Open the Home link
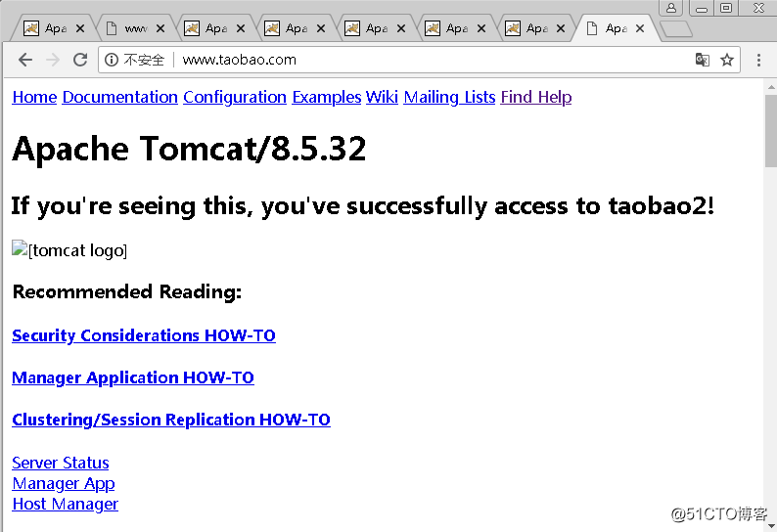Screen dimensions: 777x532 pos(34,97)
